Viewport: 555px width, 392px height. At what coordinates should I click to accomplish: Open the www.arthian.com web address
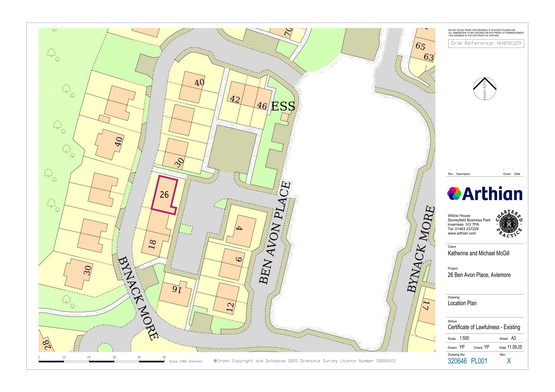tap(462, 233)
